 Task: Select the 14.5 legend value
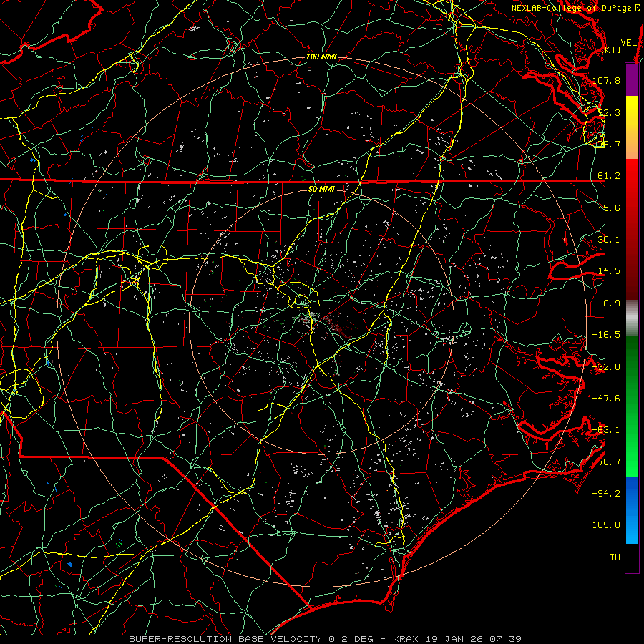[x=609, y=271]
